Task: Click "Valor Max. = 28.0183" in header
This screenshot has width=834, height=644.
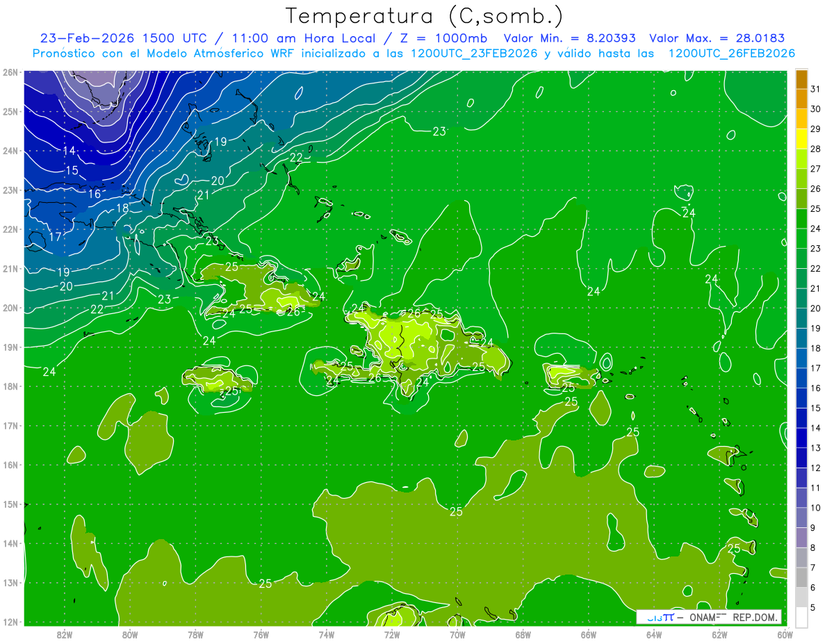Action: click(719, 38)
